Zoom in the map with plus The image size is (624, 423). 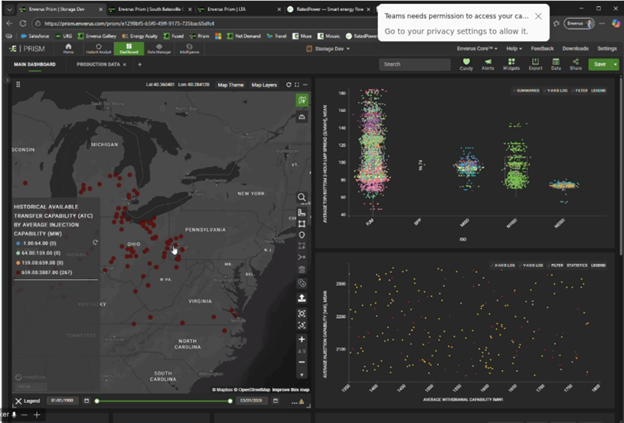(302, 339)
